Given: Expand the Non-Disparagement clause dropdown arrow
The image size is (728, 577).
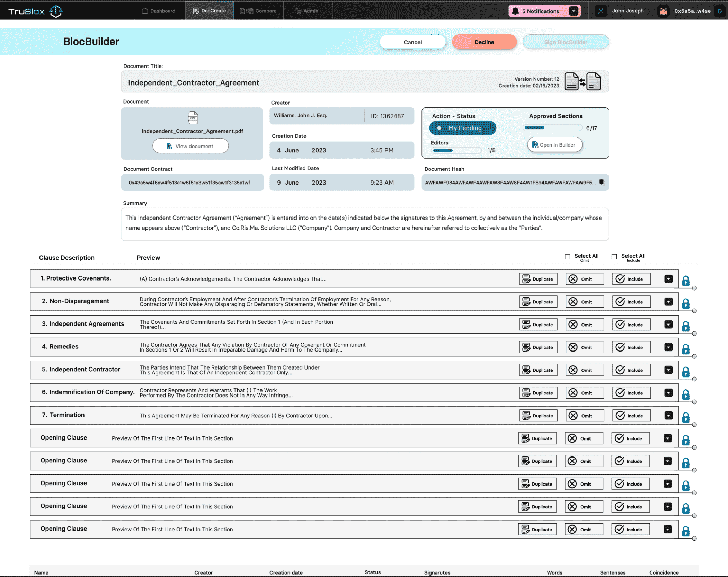Looking at the screenshot, I should click(668, 302).
